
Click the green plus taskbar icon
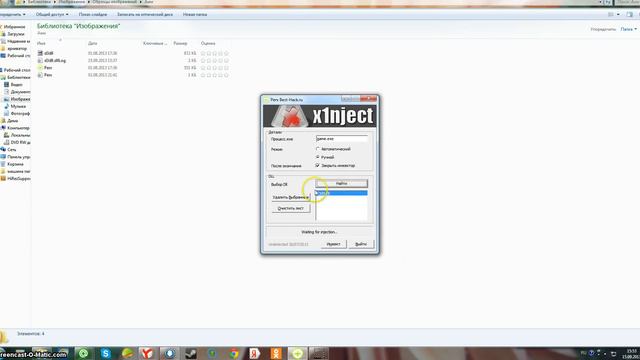(298, 353)
